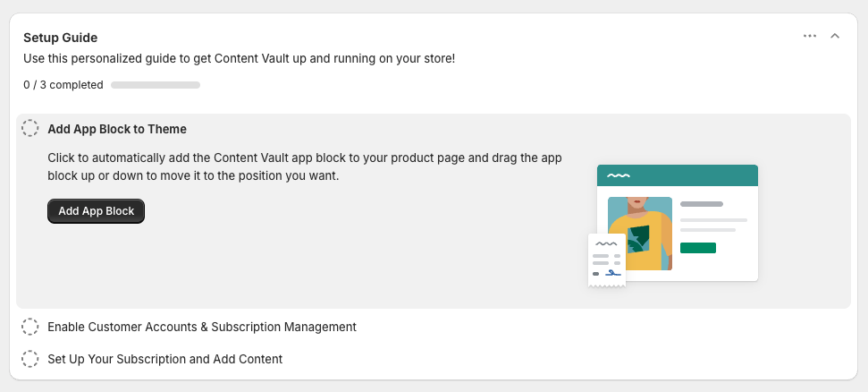Screen dimensions: 868x392
Task: Check the 'Set Up Your Subscription' step circle
Action: (30, 359)
